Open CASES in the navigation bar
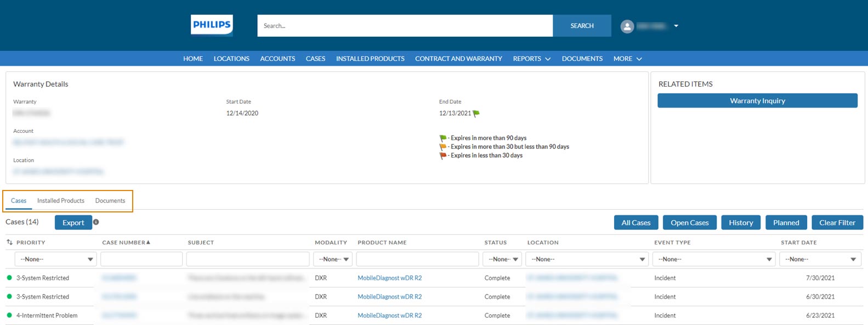This screenshot has height=325, width=868. 315,59
